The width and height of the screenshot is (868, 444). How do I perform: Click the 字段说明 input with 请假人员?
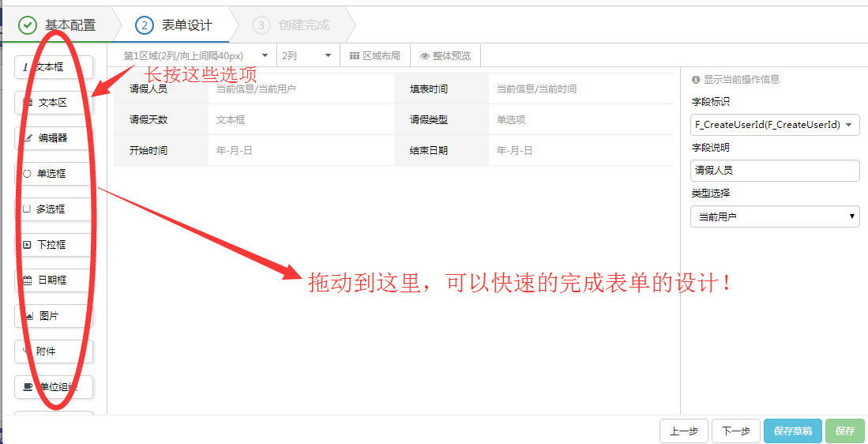click(775, 171)
